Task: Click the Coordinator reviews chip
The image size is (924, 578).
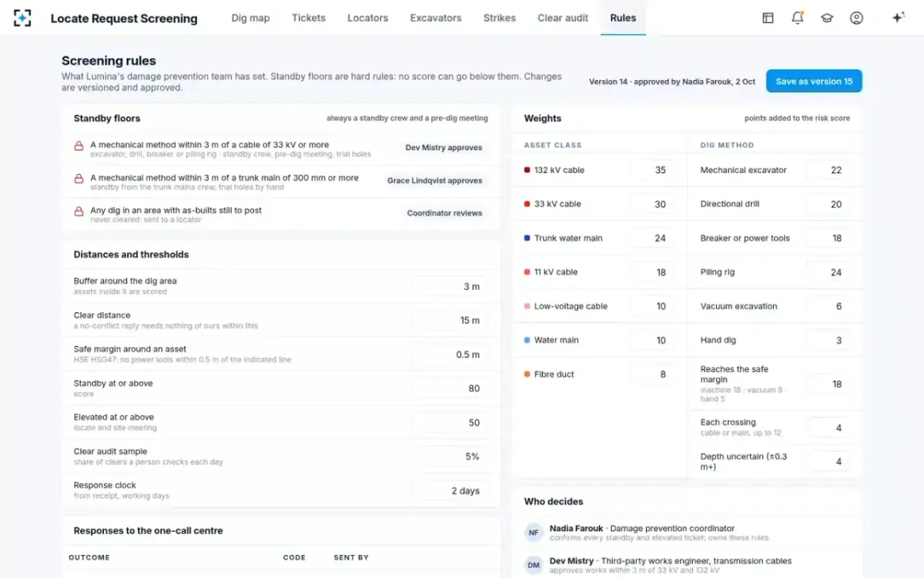Action: (x=444, y=213)
